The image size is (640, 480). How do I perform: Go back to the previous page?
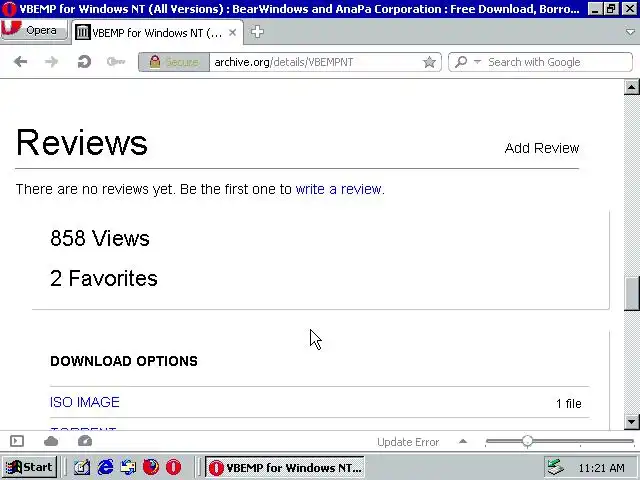(20, 62)
